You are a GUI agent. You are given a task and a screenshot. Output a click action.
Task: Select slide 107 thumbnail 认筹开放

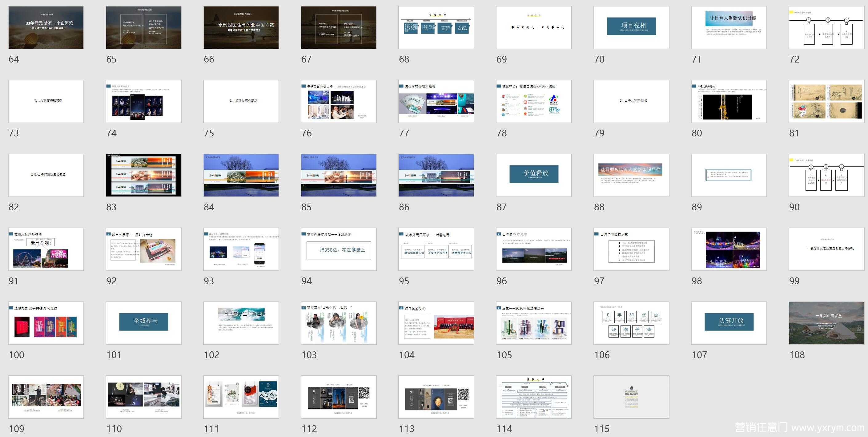click(x=729, y=323)
